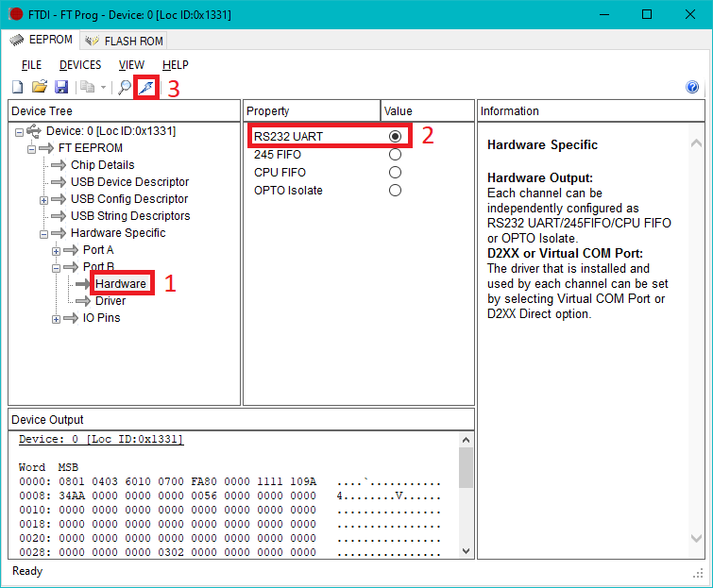Click the FTDI red app icon in title bar
Image resolution: width=713 pixels, height=588 pixels.
click(15, 14)
